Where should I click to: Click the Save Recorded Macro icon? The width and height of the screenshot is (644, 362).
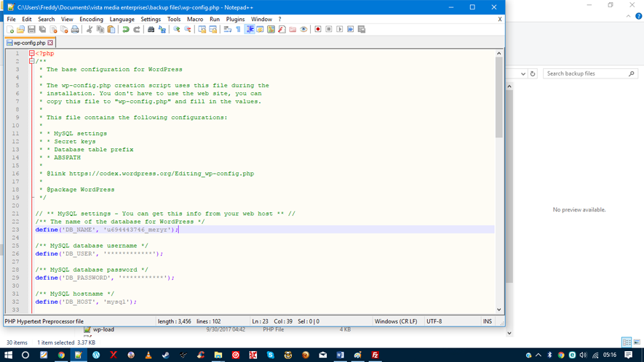coord(362,29)
